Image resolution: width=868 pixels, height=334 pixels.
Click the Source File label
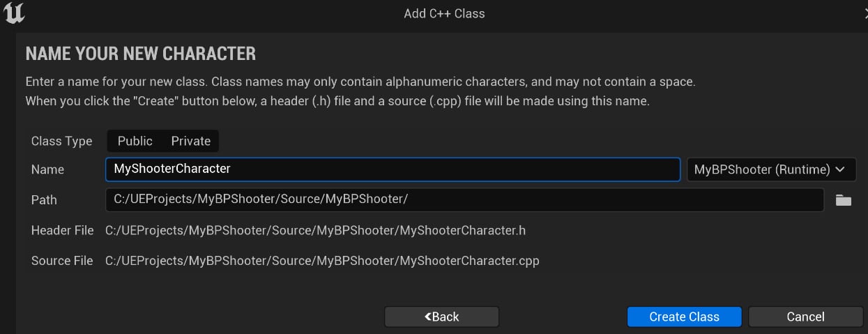[62, 261]
